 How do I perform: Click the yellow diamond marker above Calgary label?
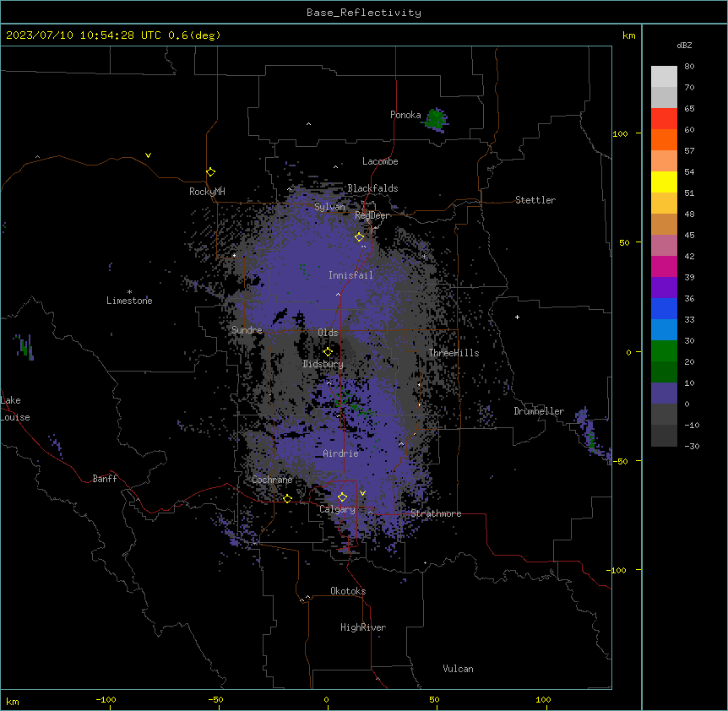(342, 497)
